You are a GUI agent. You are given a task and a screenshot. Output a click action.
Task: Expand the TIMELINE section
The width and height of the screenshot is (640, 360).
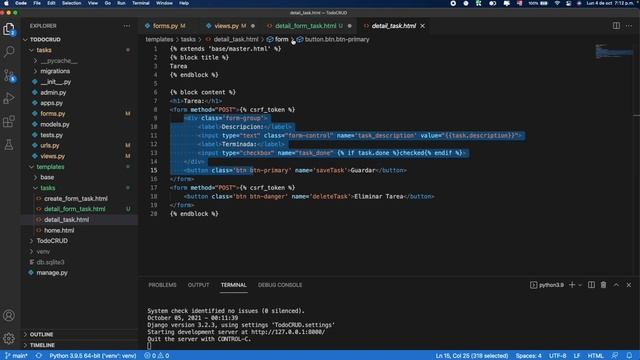[x=42, y=345]
